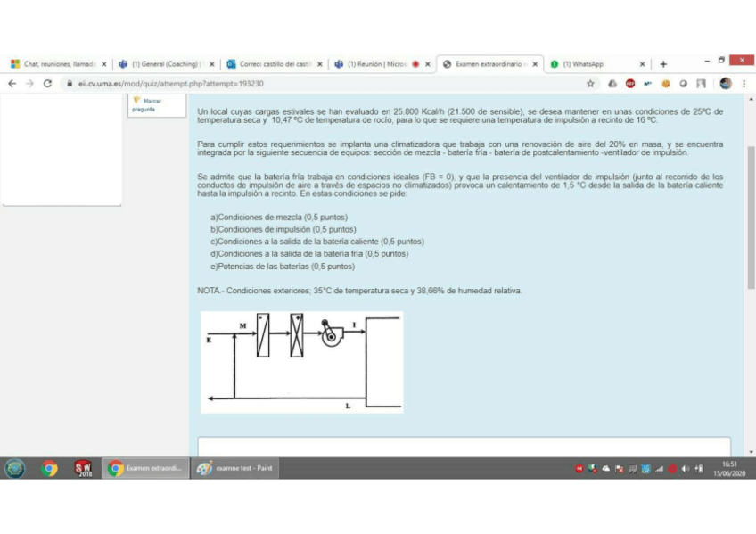
Task: Switch to the Correo: castillo del cast tab
Action: [273, 64]
